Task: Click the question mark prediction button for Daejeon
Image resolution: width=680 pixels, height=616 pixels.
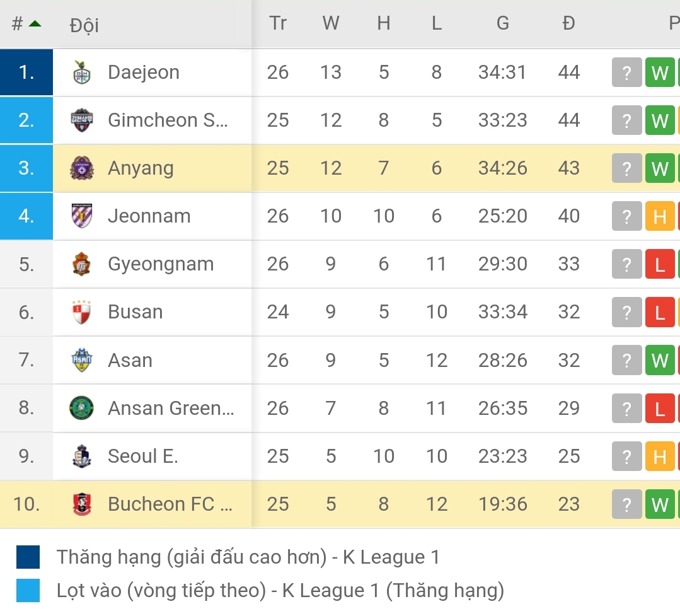Action: click(x=626, y=72)
